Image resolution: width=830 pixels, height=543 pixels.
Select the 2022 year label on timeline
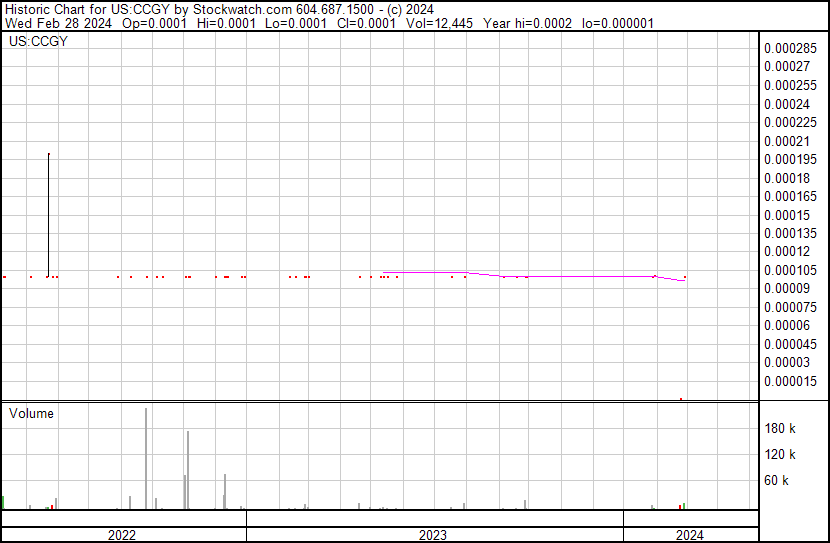click(x=122, y=535)
